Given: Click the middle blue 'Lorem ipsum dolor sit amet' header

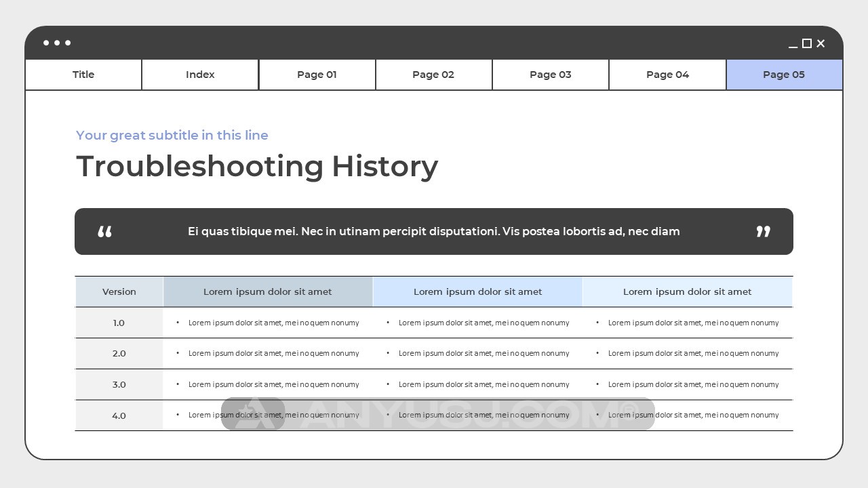Looking at the screenshot, I should 477,291.
